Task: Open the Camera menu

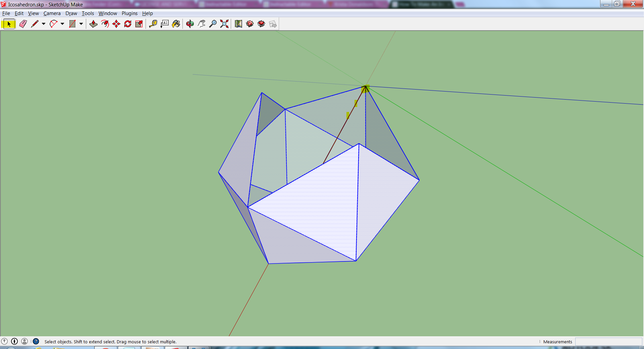Action: point(52,13)
